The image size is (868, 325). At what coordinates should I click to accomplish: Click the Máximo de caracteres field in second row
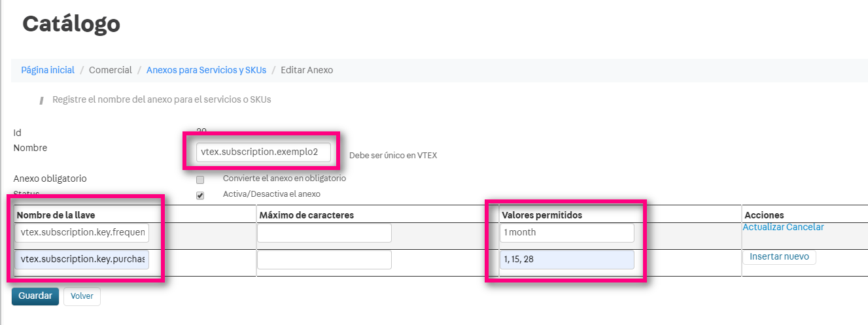(324, 260)
